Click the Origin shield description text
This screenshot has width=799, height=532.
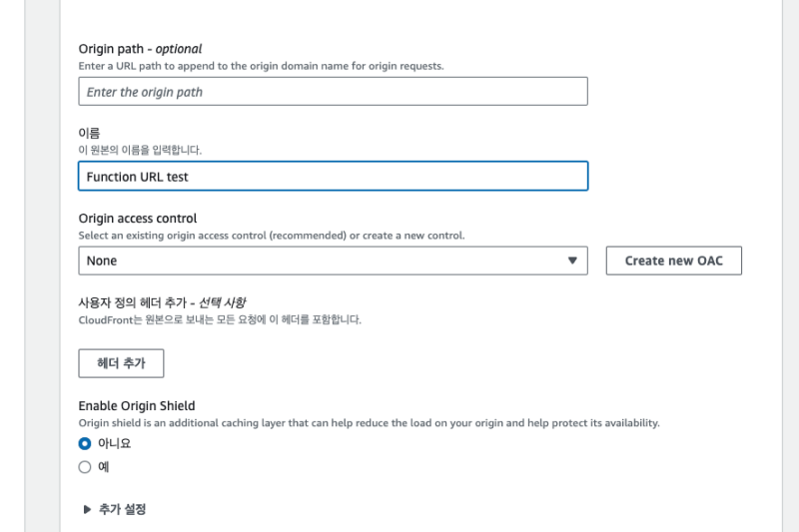(x=369, y=423)
